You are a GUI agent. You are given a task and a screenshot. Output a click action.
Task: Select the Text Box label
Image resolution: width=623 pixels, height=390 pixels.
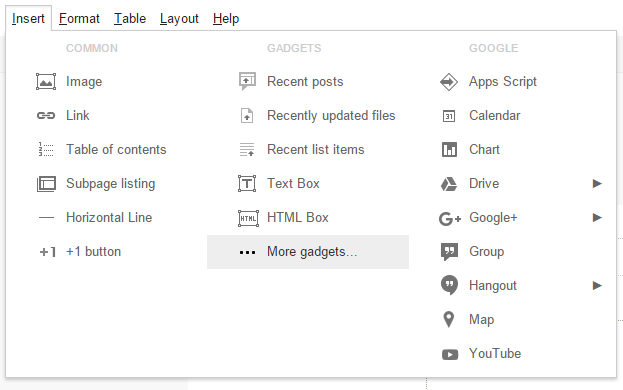pyautogui.click(x=293, y=183)
